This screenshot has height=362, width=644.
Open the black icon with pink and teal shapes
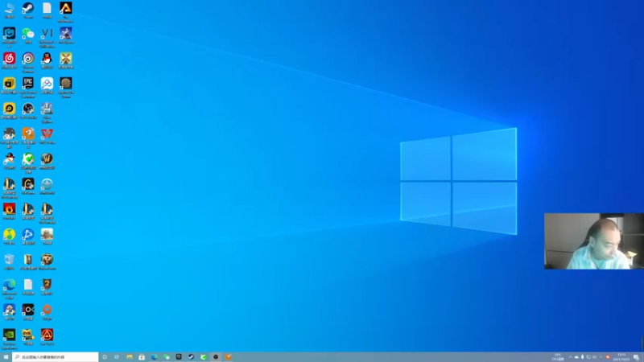[x=28, y=311]
